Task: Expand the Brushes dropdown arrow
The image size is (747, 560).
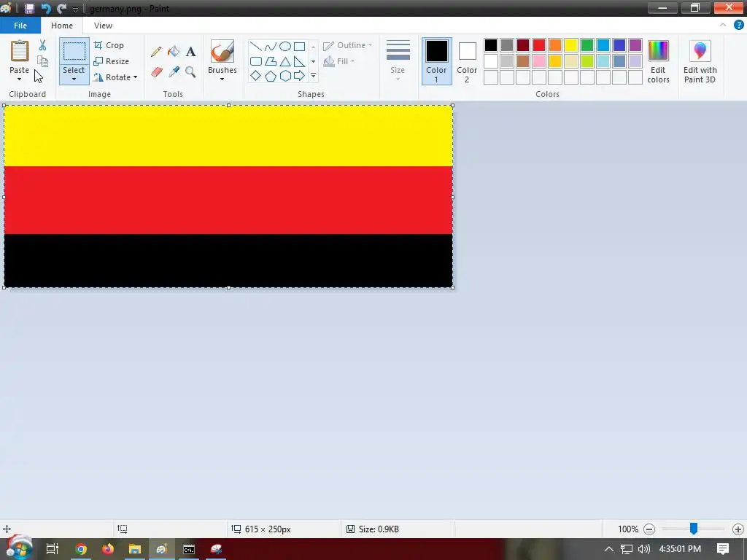Action: tap(222, 79)
